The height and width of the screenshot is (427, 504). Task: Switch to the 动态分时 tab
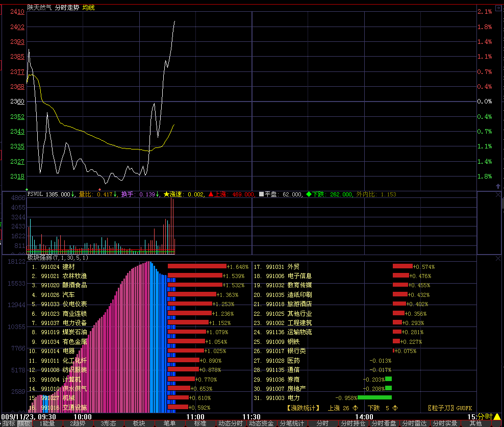230,423
